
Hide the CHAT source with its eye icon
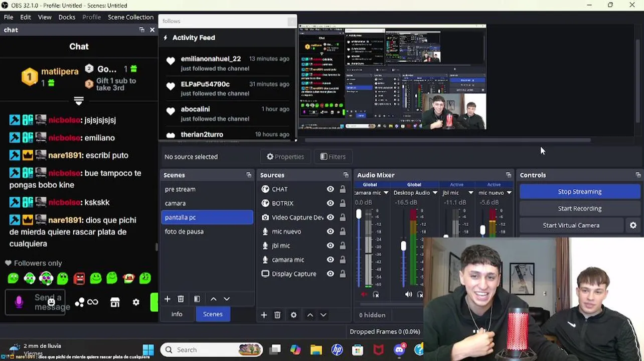coord(330,189)
